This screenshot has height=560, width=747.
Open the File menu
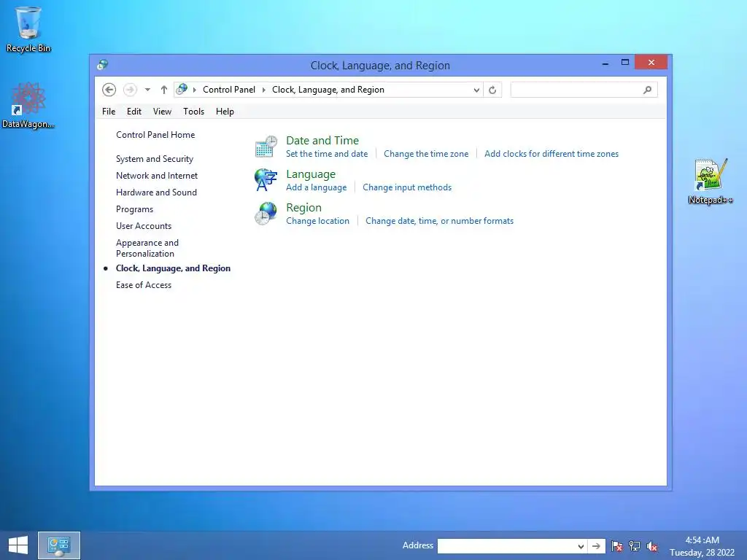click(109, 112)
